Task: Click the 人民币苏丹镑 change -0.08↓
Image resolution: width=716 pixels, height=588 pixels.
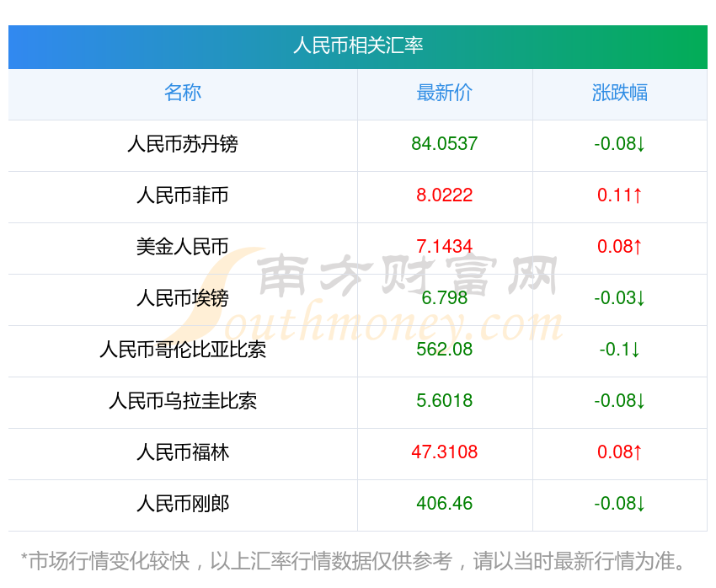Action: click(x=620, y=144)
